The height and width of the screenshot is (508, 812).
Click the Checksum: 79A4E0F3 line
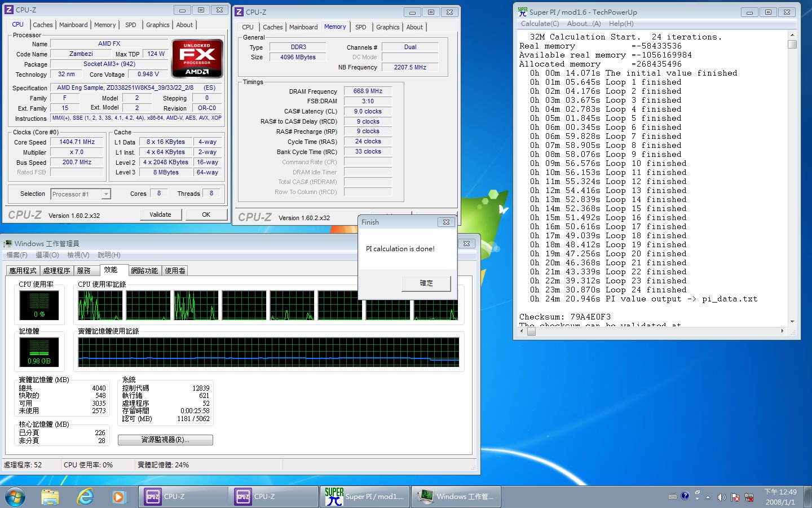pos(565,317)
